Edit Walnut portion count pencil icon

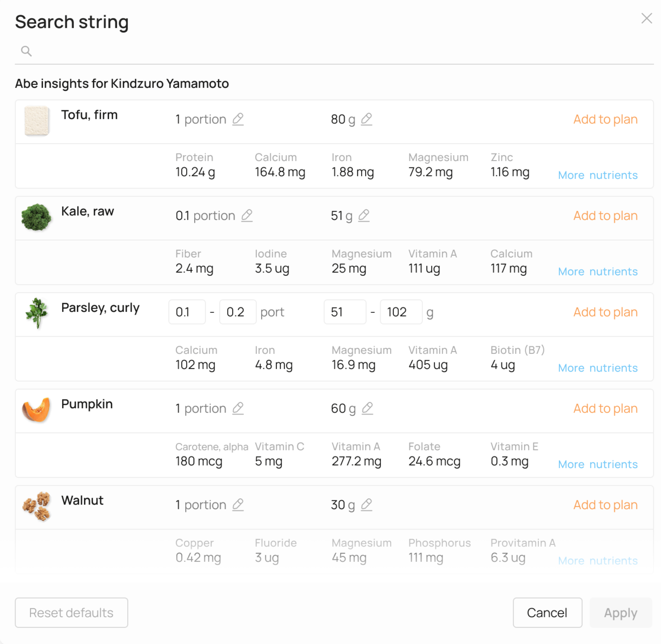tap(238, 505)
